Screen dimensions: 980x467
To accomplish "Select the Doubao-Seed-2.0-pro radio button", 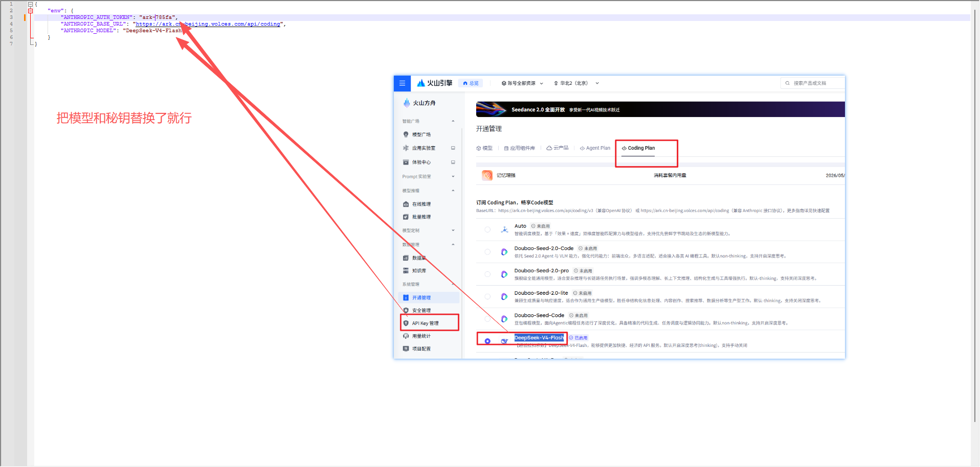I will point(487,274).
